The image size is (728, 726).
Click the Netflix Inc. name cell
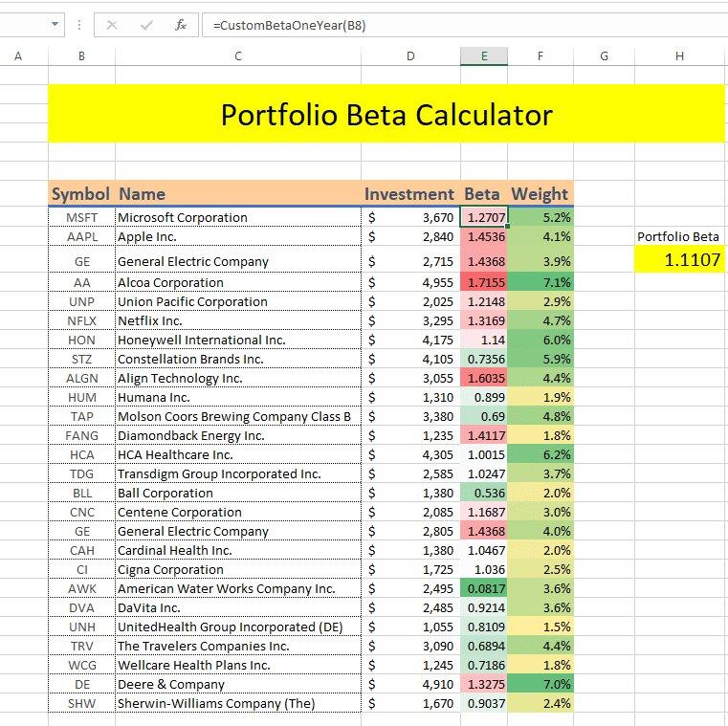[x=237, y=320]
